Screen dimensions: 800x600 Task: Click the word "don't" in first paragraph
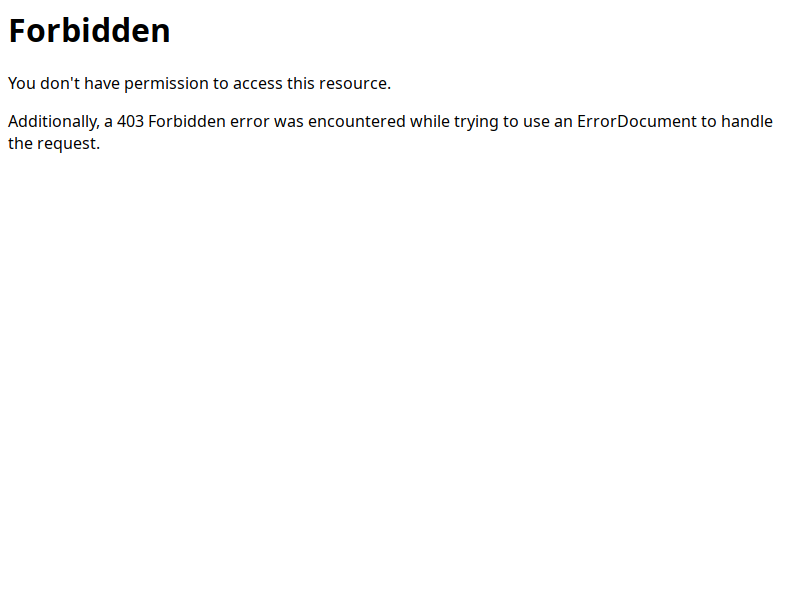click(60, 83)
